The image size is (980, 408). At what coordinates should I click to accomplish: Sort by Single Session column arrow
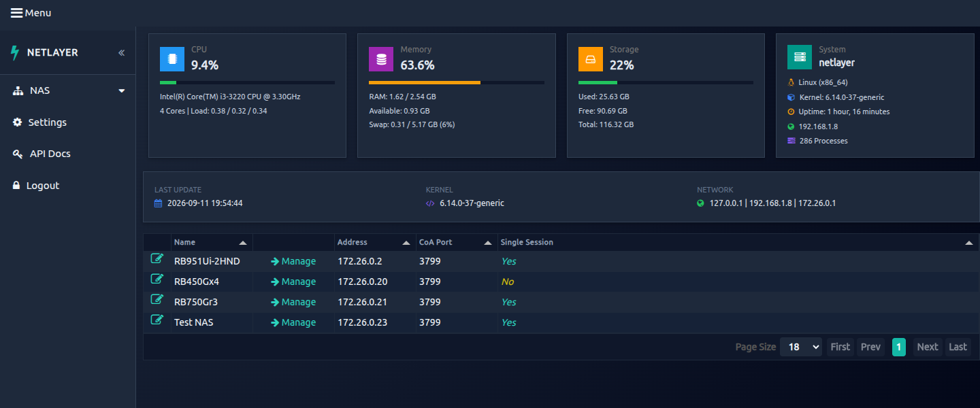[x=969, y=243]
